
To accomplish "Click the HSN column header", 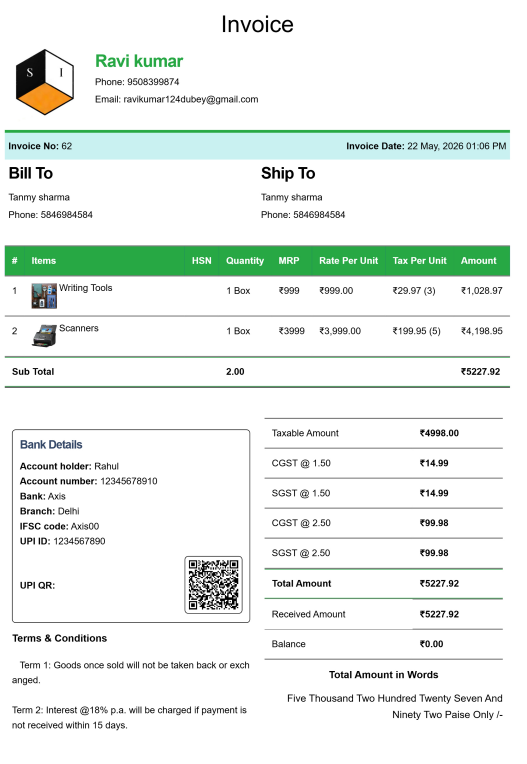I will pyautogui.click(x=202, y=261).
